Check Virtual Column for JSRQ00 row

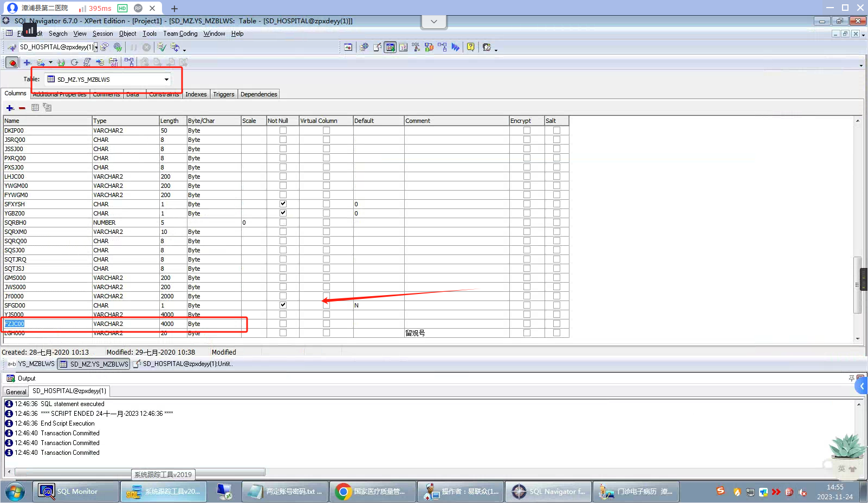pos(326,140)
